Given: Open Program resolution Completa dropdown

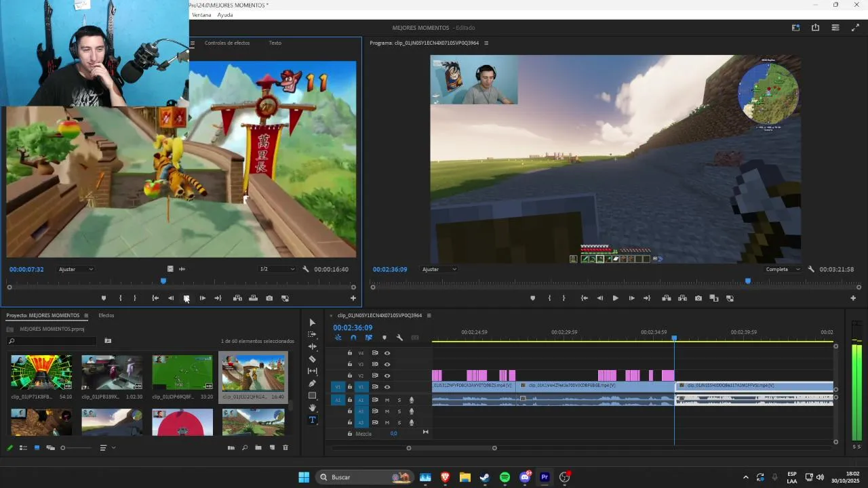Looking at the screenshot, I should 782,269.
